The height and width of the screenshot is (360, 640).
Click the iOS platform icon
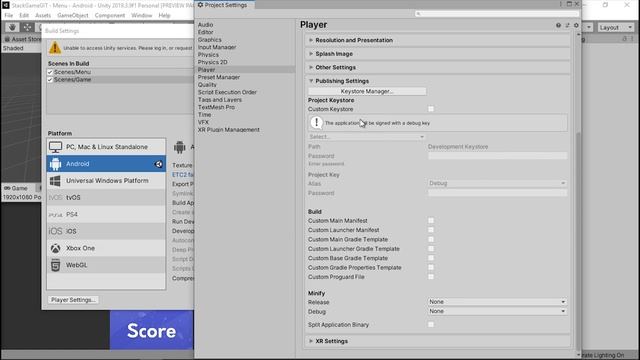click(55, 231)
